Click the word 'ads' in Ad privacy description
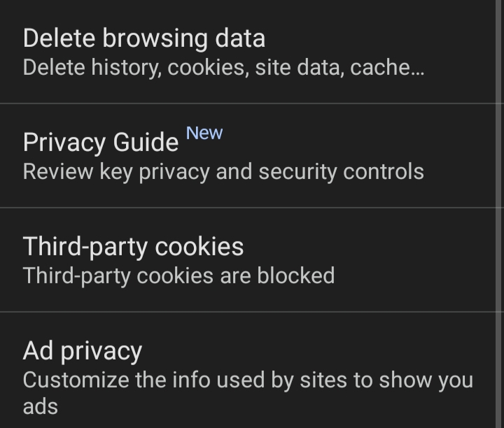 coord(40,406)
